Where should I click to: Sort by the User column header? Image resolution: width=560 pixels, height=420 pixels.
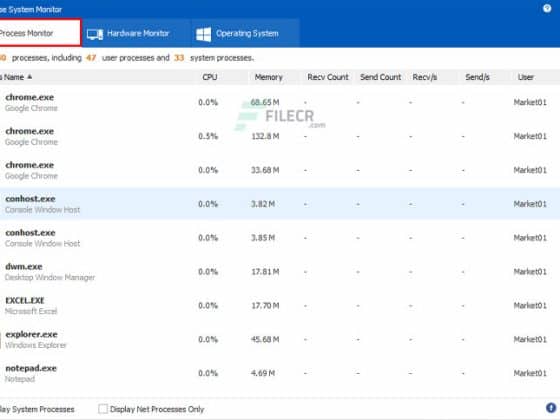pos(526,77)
